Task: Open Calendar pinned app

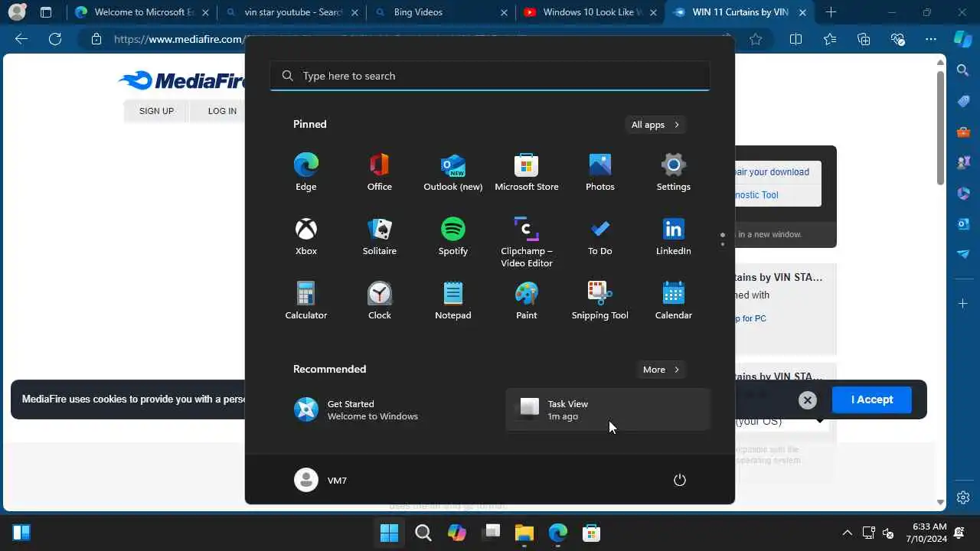Action: tap(673, 300)
